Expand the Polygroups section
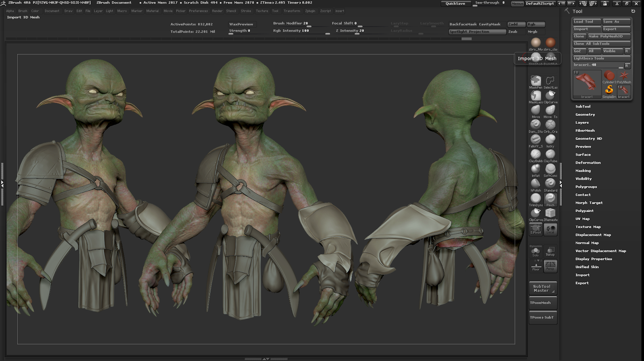644x361 pixels. [586, 187]
